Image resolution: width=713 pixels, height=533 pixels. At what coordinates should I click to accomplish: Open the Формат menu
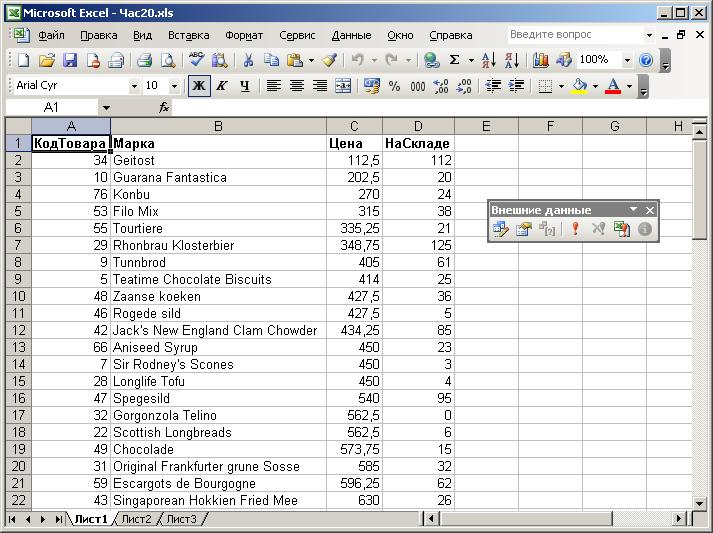pyautogui.click(x=244, y=35)
